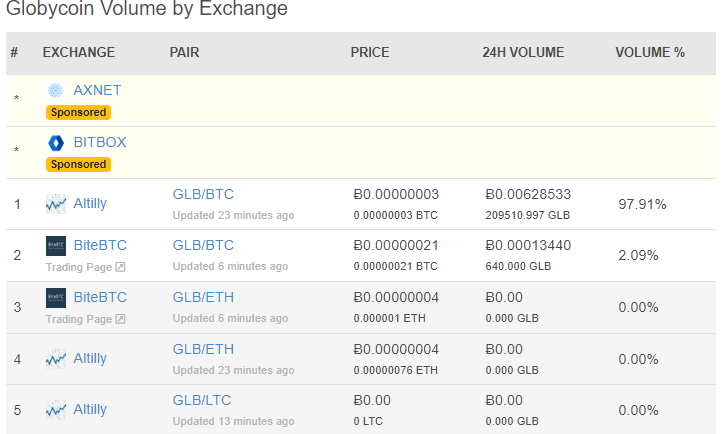
Task: Click 'Updated 23 minutes ago' in row 1
Action: tap(233, 215)
